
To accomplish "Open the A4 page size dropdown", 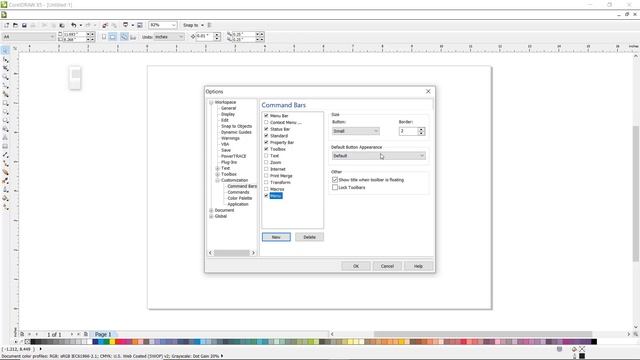I will tap(29, 37).
